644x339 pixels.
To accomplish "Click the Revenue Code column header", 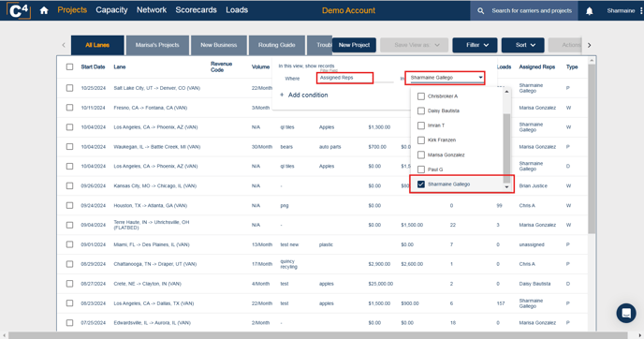I will (221, 66).
